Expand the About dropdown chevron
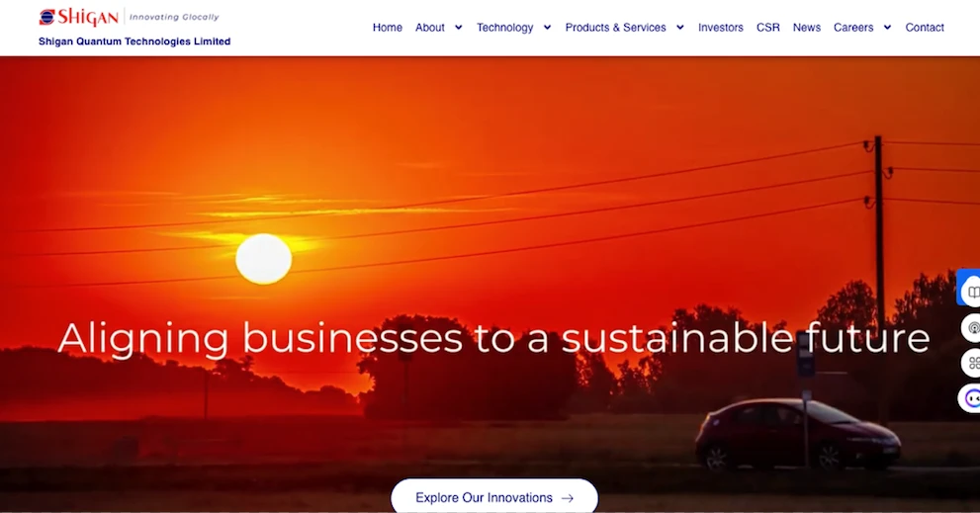Screen dimensions: 980x513 tap(459, 28)
